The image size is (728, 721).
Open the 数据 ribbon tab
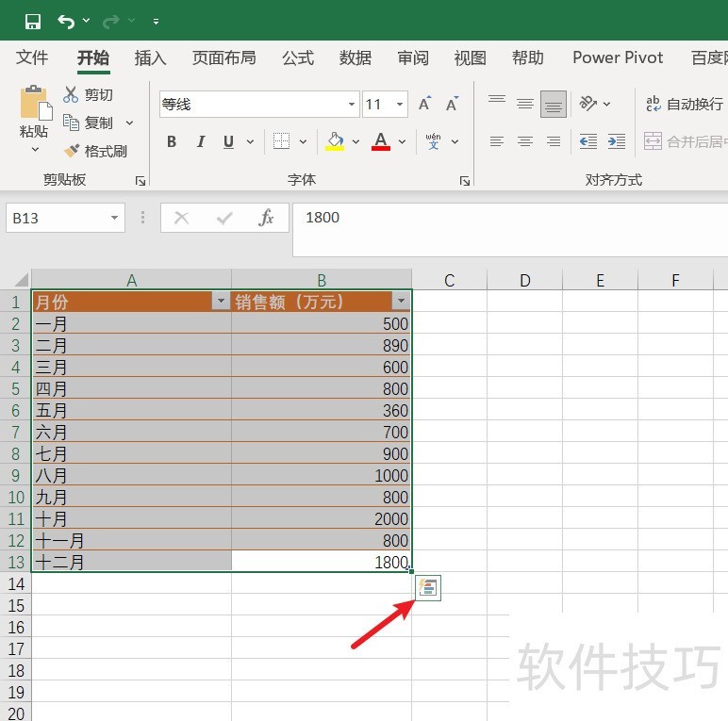tap(355, 57)
